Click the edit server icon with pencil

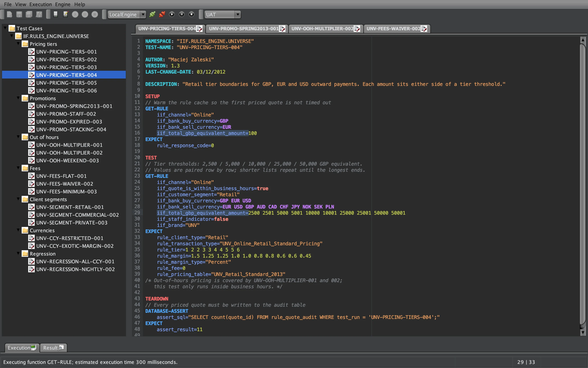point(65,14)
